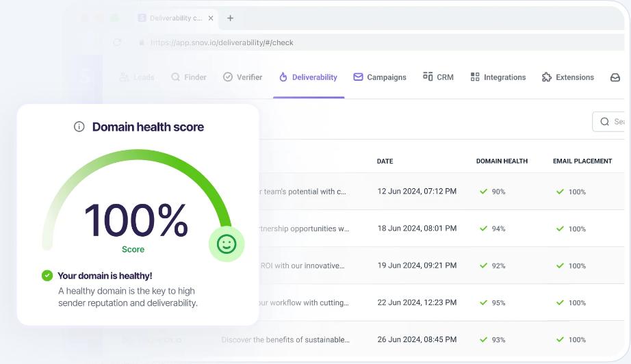The width and height of the screenshot is (631, 364).
Task: Click the smiley face icon on gauge
Action: pos(226,244)
